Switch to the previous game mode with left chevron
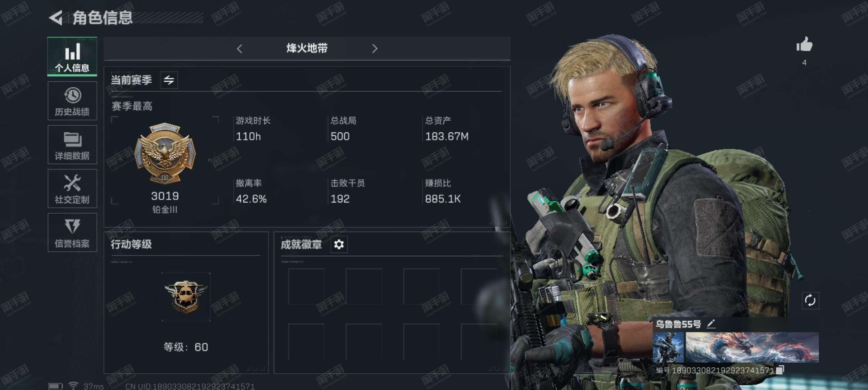This screenshot has width=868, height=390. [x=240, y=49]
